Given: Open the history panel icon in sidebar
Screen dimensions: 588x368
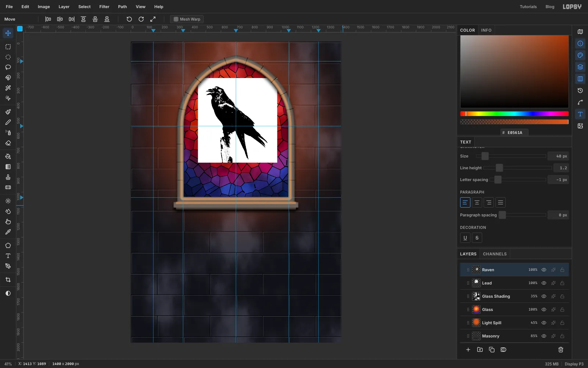Looking at the screenshot, I should (x=580, y=91).
